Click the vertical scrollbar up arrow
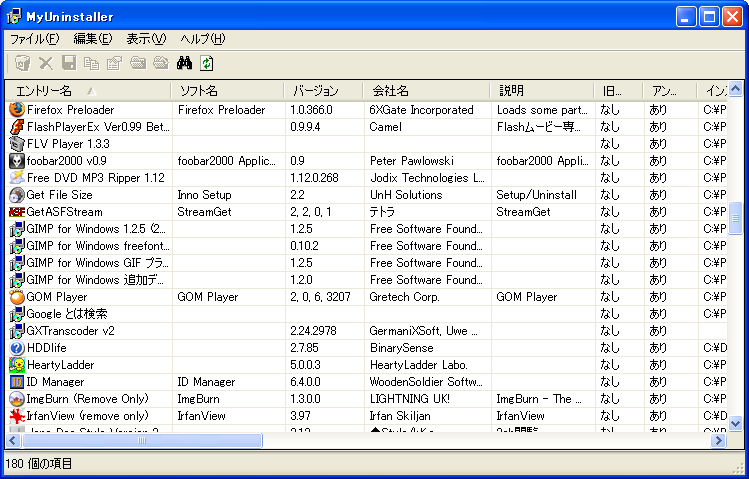 point(736,88)
